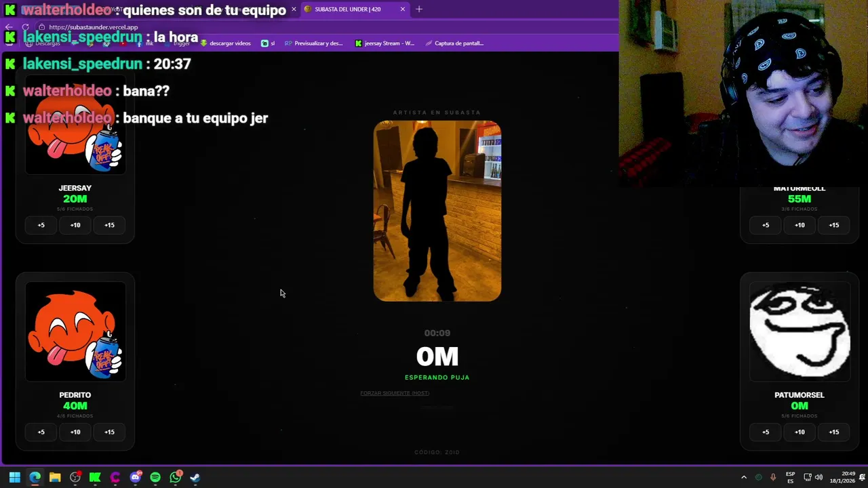Image resolution: width=868 pixels, height=488 pixels.
Task: Open Spotify from taskbar
Action: point(155,477)
